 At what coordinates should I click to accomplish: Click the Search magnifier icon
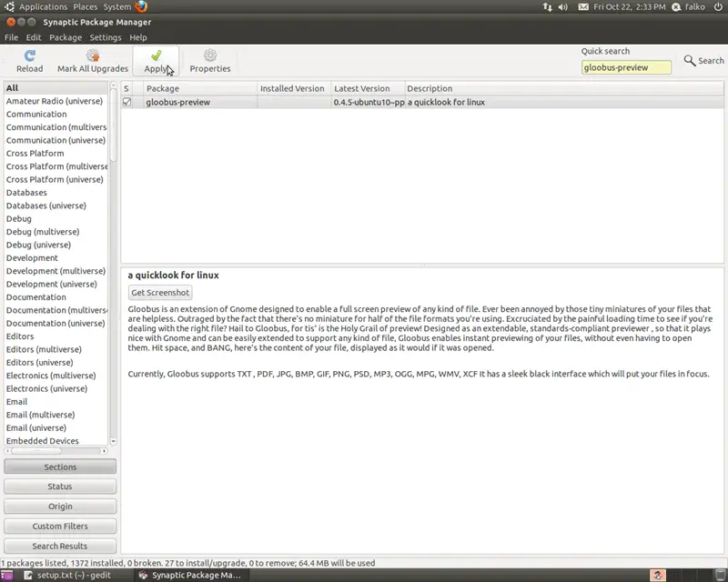(690, 60)
